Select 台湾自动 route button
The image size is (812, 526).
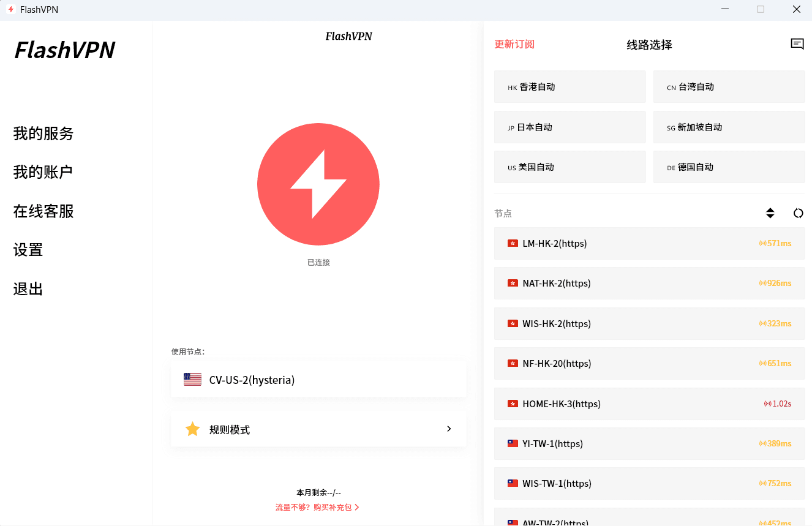click(729, 87)
